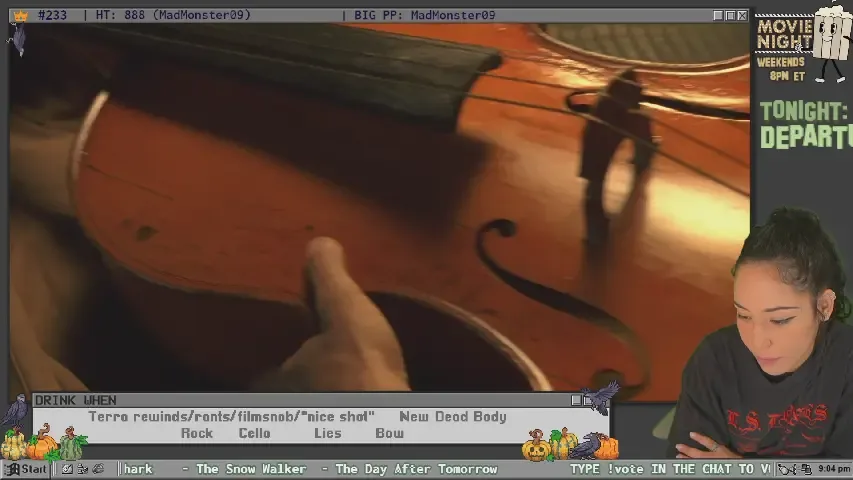Click "The Day After Tomorrow" ticker entry

pos(415,469)
